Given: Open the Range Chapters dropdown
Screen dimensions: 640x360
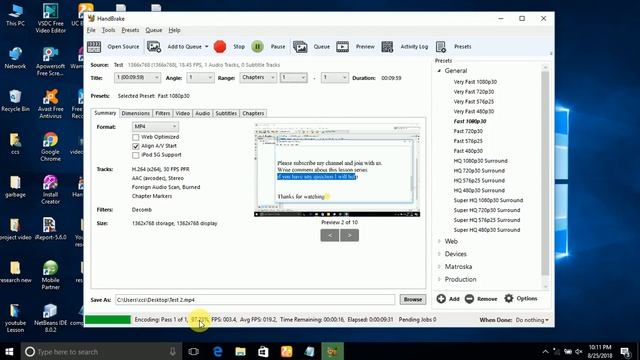Looking at the screenshot, I should click(258, 78).
